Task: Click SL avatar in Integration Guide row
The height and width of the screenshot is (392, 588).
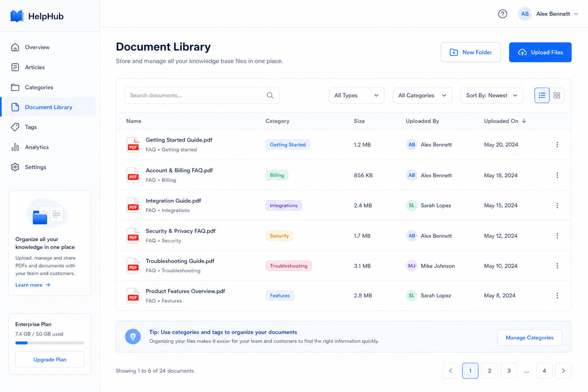Action: [x=412, y=206]
